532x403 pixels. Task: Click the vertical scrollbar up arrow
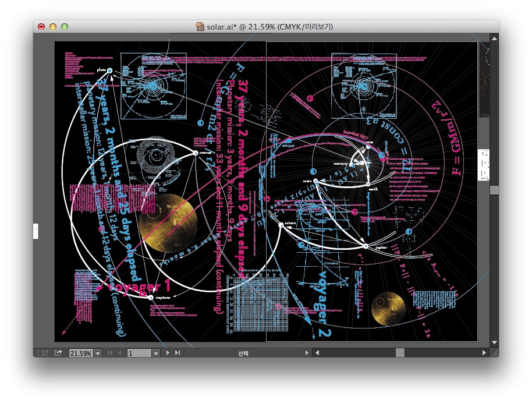click(x=495, y=38)
